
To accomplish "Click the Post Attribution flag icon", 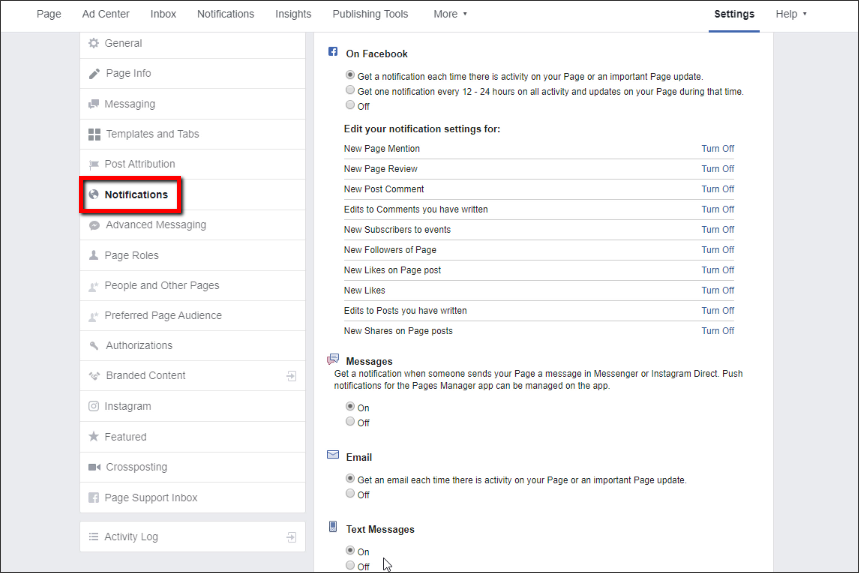I will click(x=94, y=164).
